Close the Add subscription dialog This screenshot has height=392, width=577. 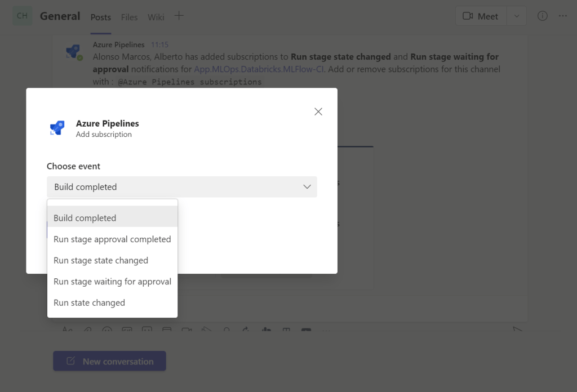click(x=318, y=112)
